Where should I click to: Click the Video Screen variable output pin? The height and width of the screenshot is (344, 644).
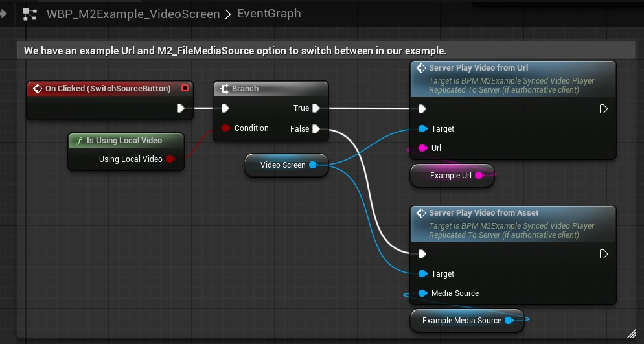313,165
